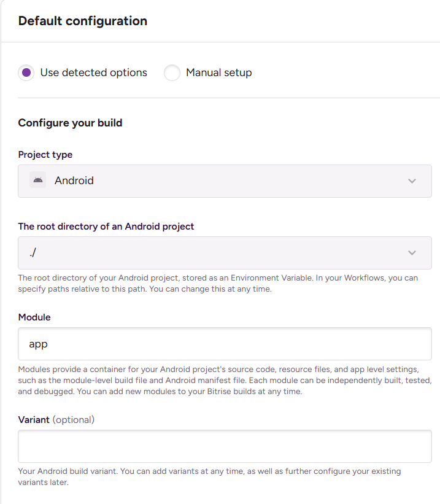440x504 pixels.
Task: Click the Android robot icon
Action: click(x=38, y=180)
